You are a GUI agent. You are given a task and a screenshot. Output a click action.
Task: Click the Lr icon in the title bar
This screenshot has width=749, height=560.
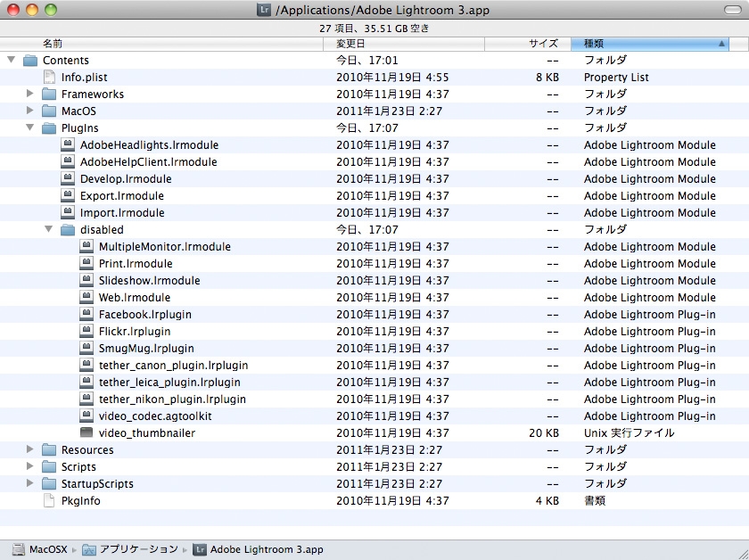click(x=264, y=10)
